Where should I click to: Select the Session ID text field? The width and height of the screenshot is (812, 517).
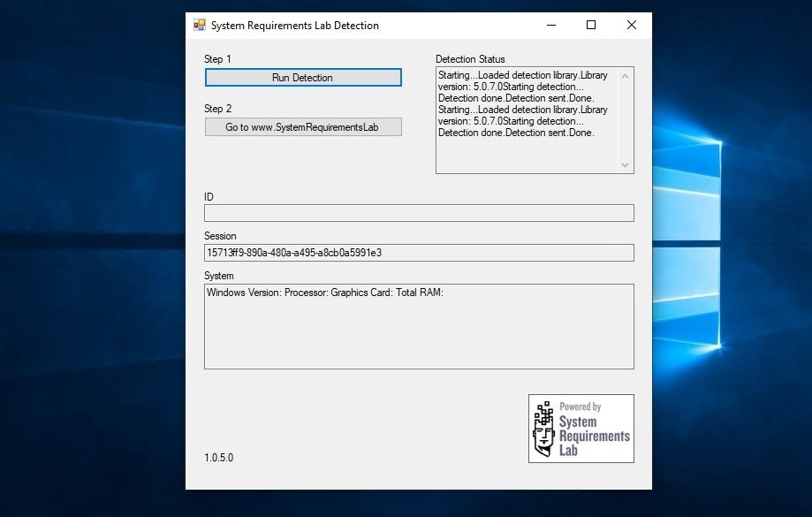tap(419, 253)
